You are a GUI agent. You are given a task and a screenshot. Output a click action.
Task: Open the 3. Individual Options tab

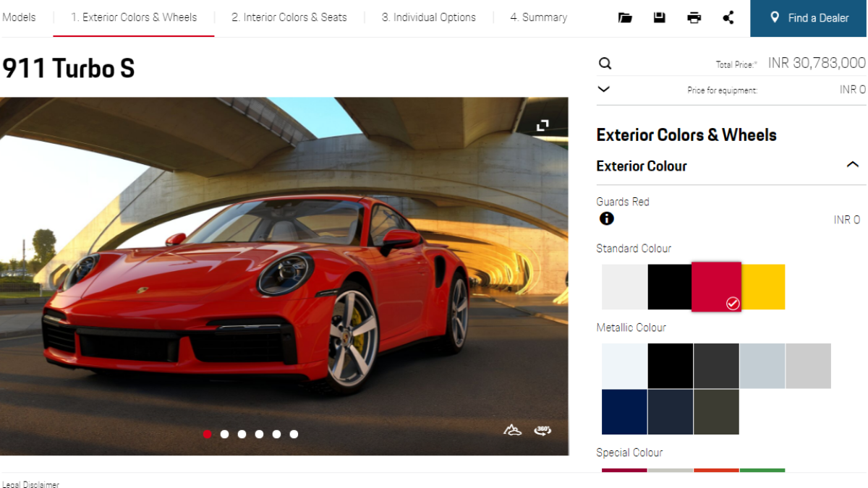point(429,17)
